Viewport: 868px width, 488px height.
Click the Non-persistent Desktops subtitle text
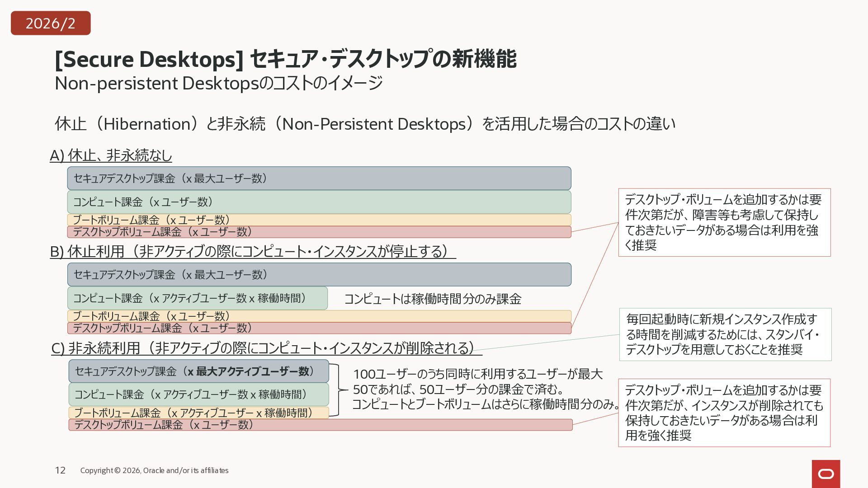coord(218,84)
